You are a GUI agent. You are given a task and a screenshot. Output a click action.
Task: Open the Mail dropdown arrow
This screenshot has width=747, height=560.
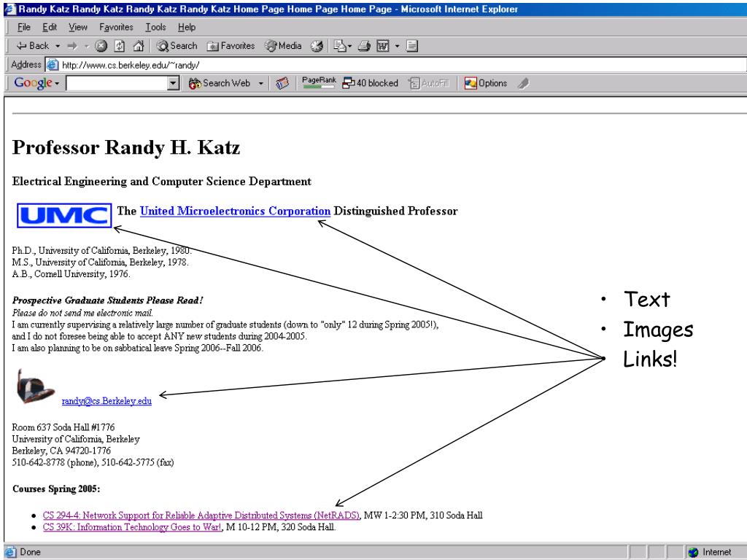349,46
